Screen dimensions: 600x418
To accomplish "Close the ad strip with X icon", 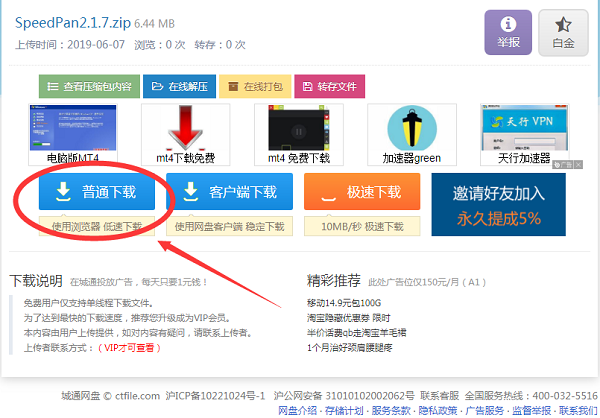I will pos(578,165).
